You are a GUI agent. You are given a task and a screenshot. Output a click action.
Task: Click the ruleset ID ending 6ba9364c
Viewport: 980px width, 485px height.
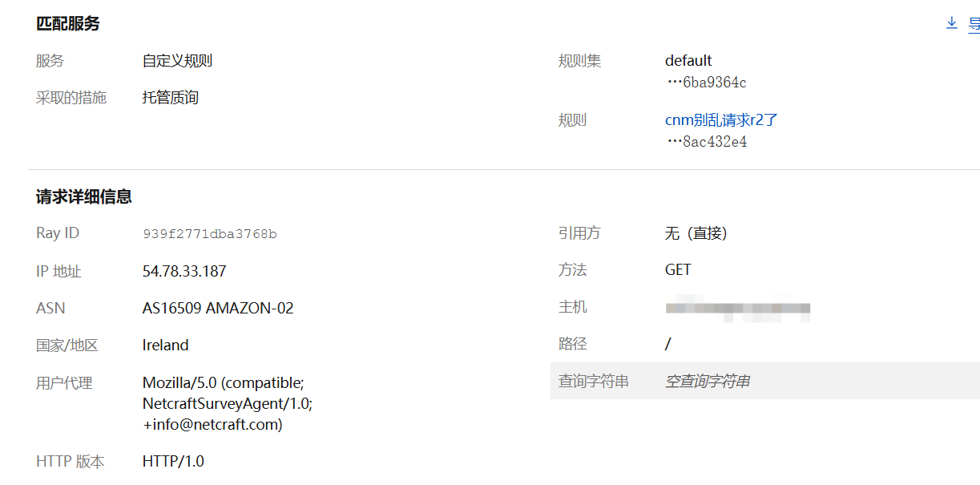pyautogui.click(x=707, y=83)
